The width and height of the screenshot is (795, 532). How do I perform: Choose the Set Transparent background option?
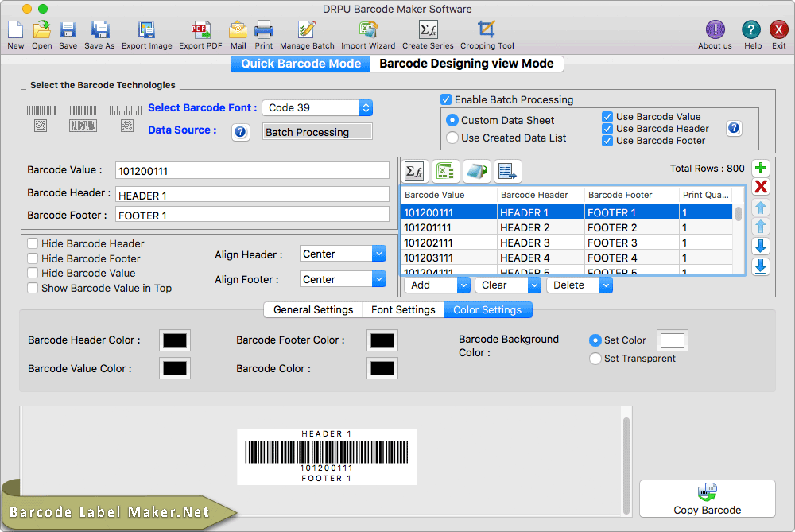[595, 359]
